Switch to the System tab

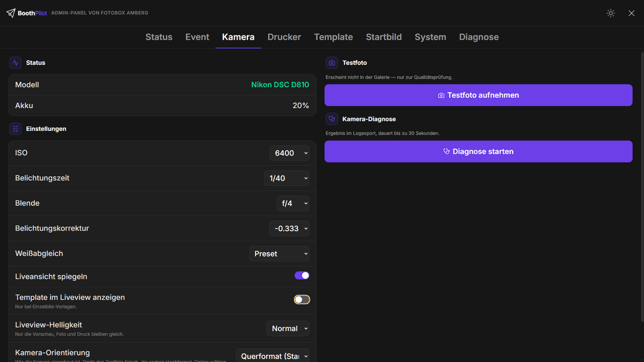pyautogui.click(x=430, y=37)
